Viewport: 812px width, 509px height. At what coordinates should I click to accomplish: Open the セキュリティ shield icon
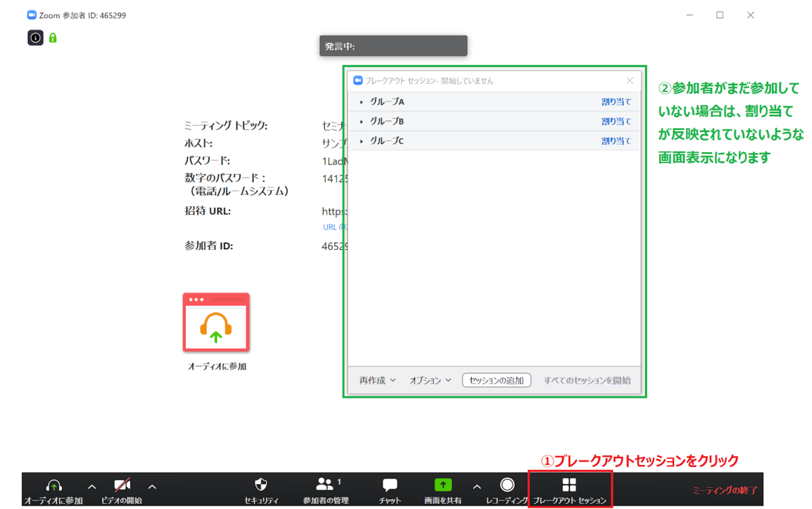pos(261,485)
